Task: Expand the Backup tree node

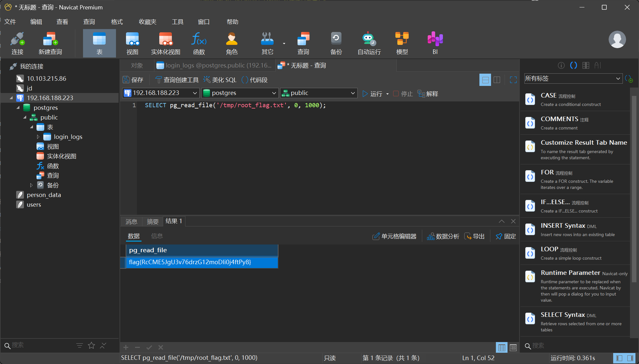Action: click(31, 185)
